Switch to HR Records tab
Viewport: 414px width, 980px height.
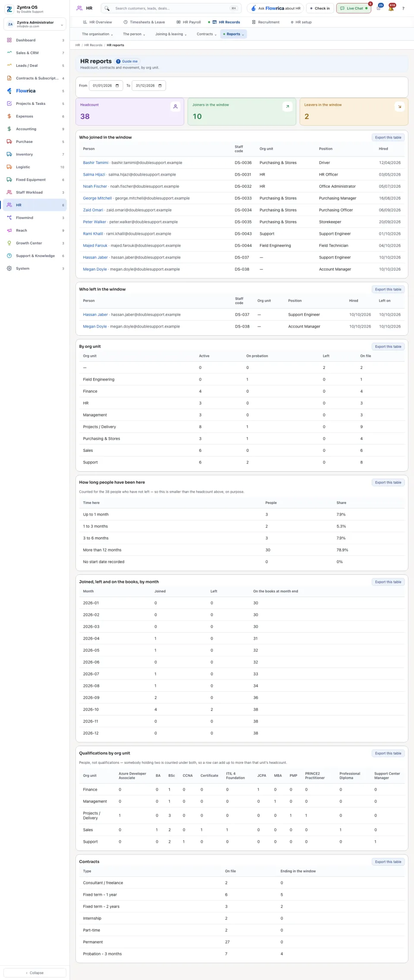(224, 22)
